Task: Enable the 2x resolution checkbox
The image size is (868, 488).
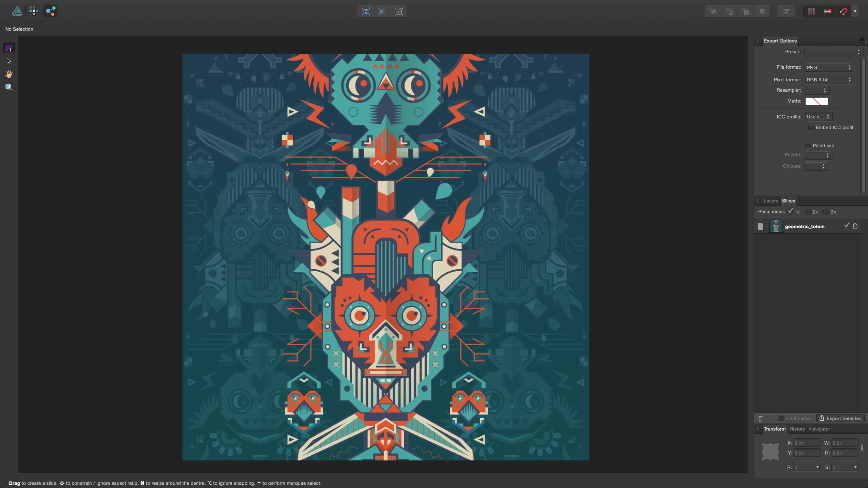Action: [808, 212]
